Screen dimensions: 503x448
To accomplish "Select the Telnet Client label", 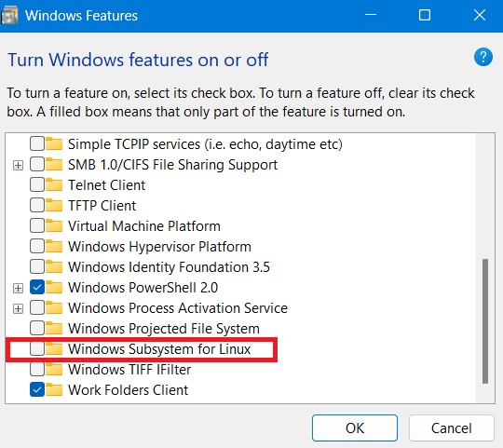I will click(x=106, y=185).
